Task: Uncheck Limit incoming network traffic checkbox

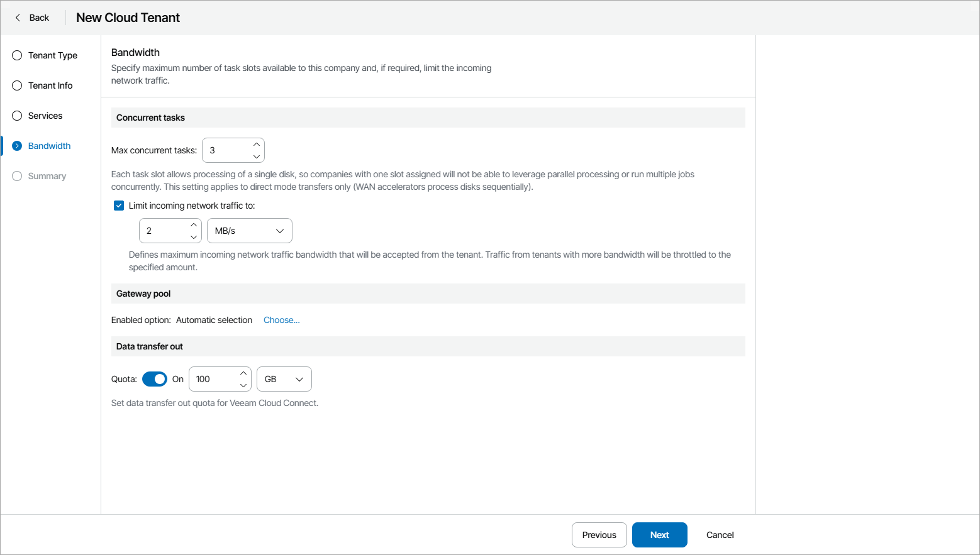Action: pos(119,206)
